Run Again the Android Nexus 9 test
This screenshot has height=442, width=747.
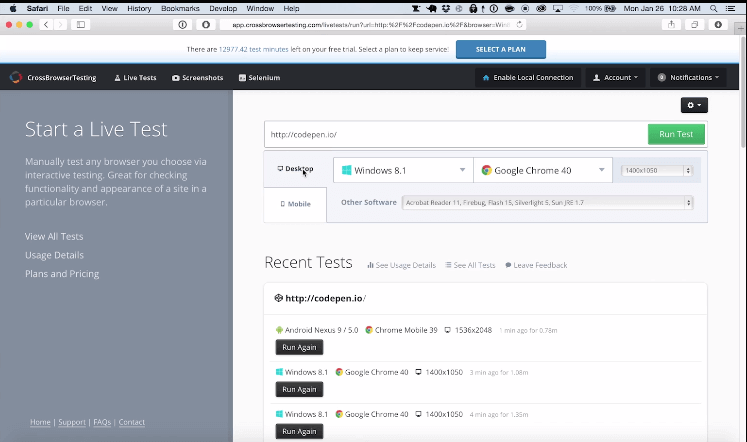(299, 347)
